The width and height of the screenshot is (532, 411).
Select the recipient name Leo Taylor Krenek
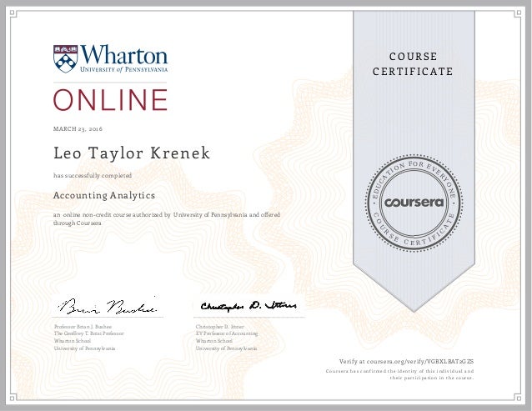(132, 153)
